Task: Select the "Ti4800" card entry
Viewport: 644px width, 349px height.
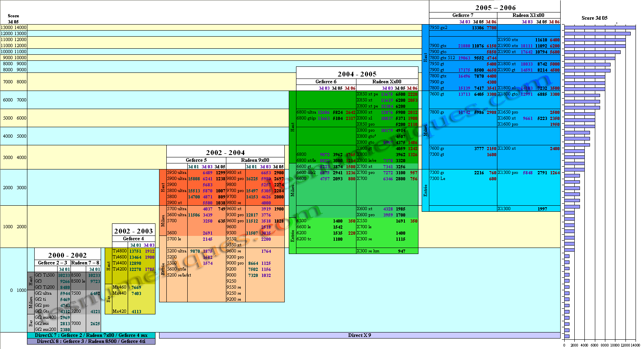Action: pos(120,251)
